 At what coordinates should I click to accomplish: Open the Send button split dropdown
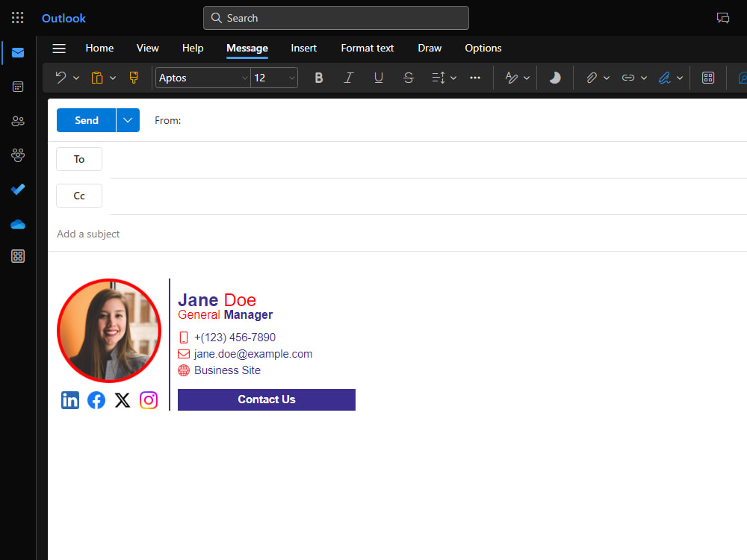coord(126,119)
